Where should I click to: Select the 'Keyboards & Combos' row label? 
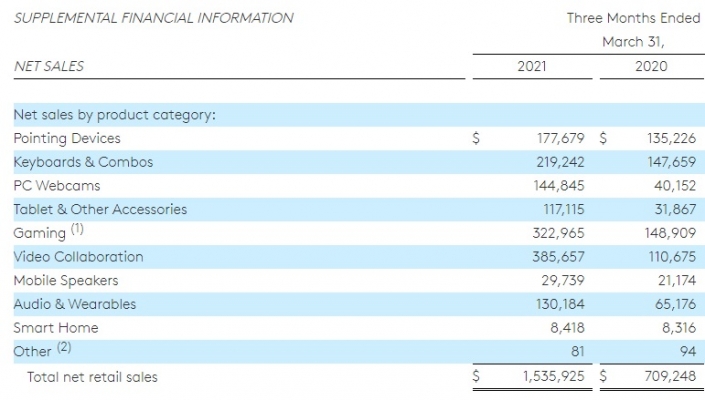click(x=83, y=162)
